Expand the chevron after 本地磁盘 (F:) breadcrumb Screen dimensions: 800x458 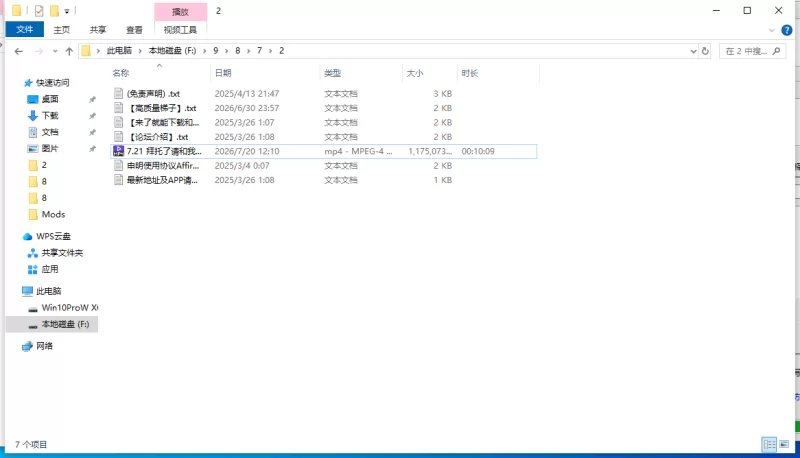click(x=205, y=51)
